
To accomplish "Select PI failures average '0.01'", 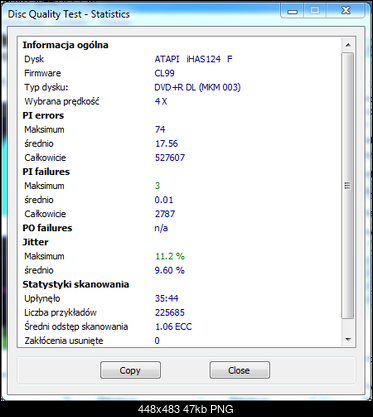I will click(x=164, y=200).
